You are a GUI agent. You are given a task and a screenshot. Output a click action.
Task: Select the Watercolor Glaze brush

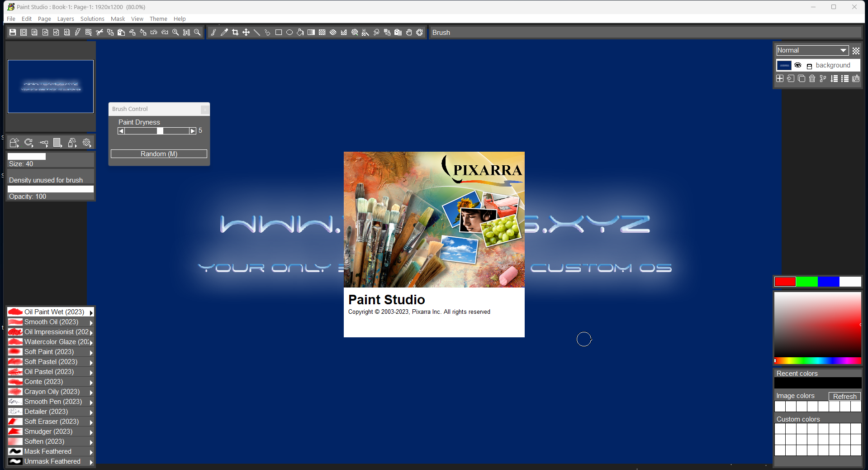click(x=51, y=342)
